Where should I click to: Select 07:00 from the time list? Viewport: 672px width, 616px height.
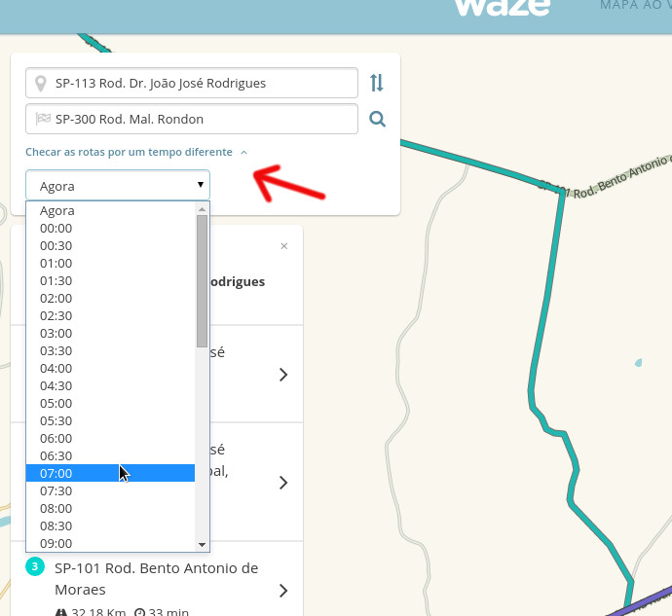(56, 473)
